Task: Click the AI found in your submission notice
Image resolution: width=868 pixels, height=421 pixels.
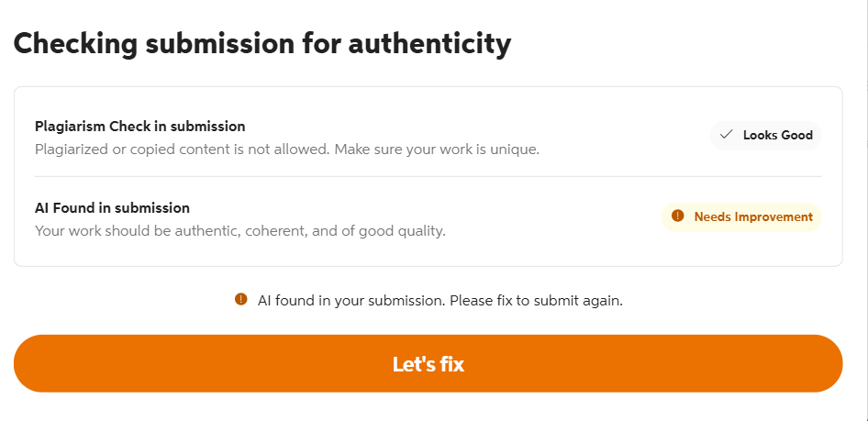Action: [351, 300]
